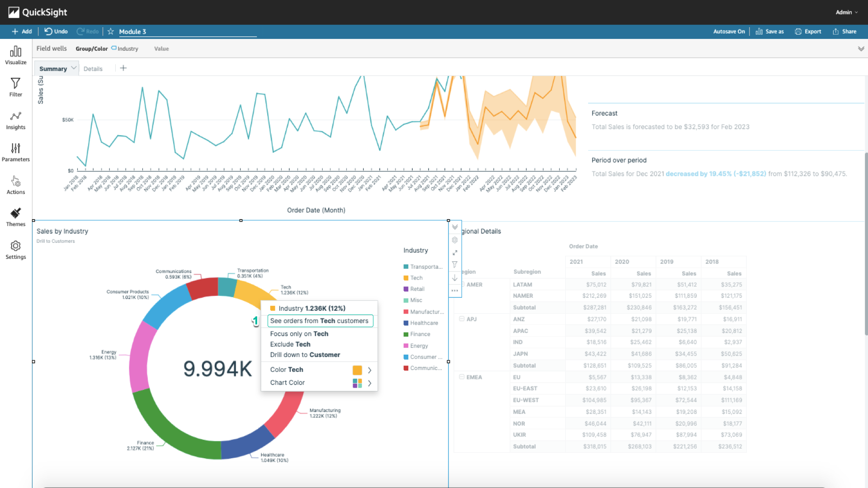Share the analysis

point(844,32)
